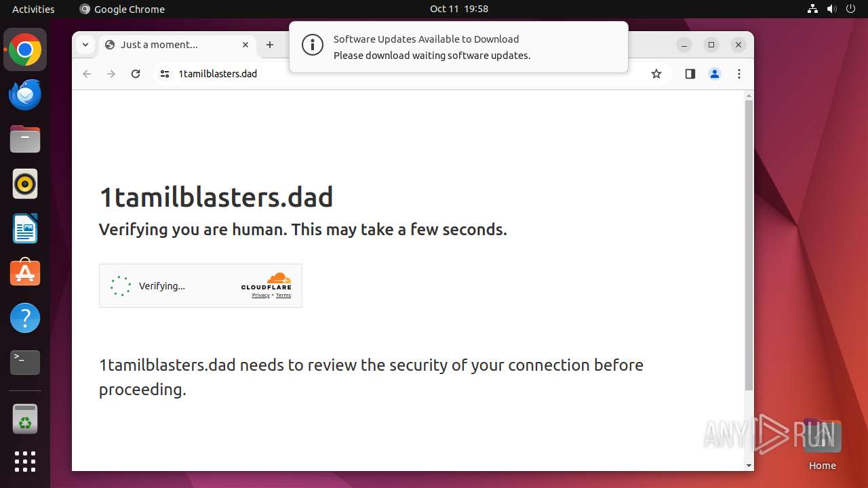Launch Thunderbird mail from the dock

[x=25, y=95]
